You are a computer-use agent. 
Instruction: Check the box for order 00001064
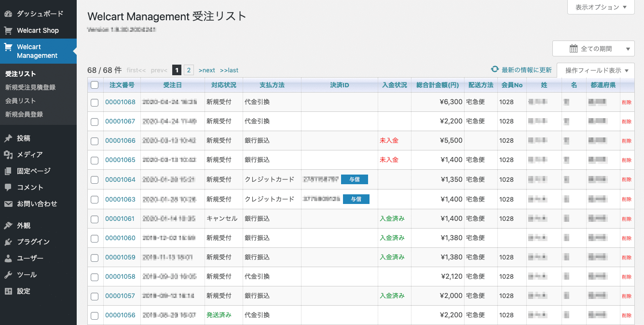(95, 180)
